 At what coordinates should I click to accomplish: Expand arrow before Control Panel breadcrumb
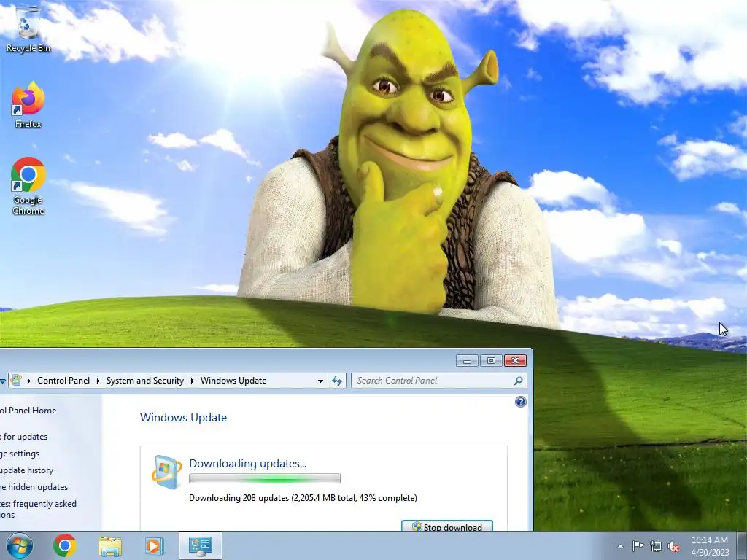click(x=29, y=381)
